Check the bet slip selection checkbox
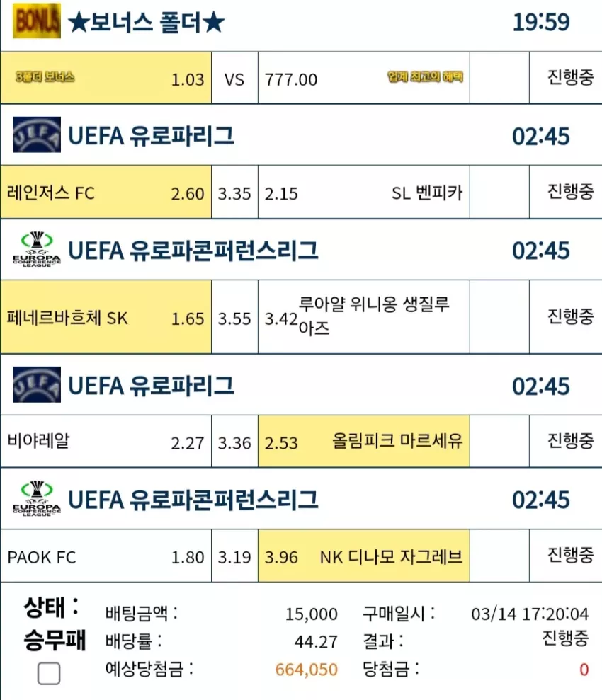602x700 pixels. point(49,673)
